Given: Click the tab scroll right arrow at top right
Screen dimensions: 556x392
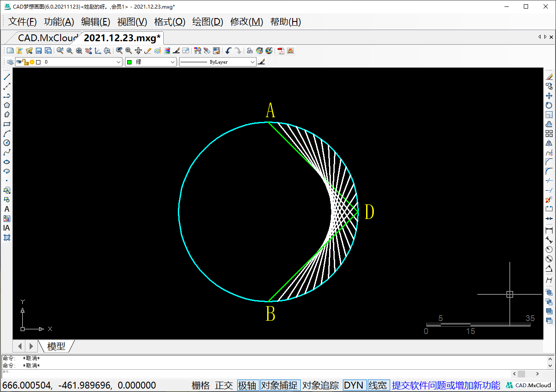Looking at the screenshot, I should point(545,37).
